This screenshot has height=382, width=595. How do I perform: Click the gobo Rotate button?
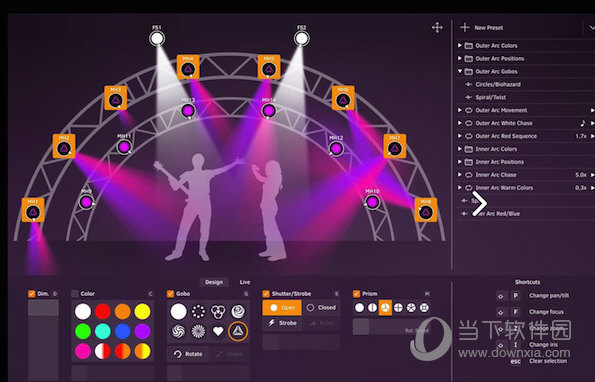188,354
